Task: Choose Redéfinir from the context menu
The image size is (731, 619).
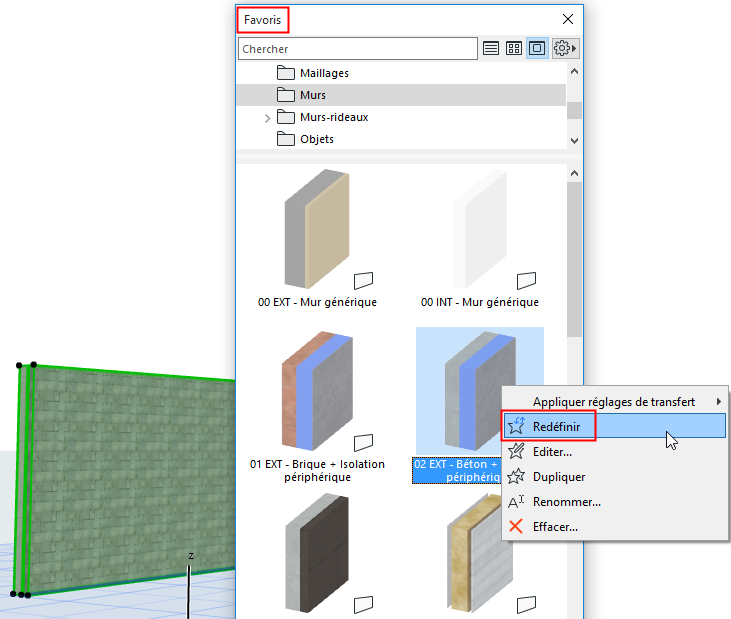Action: (615, 426)
